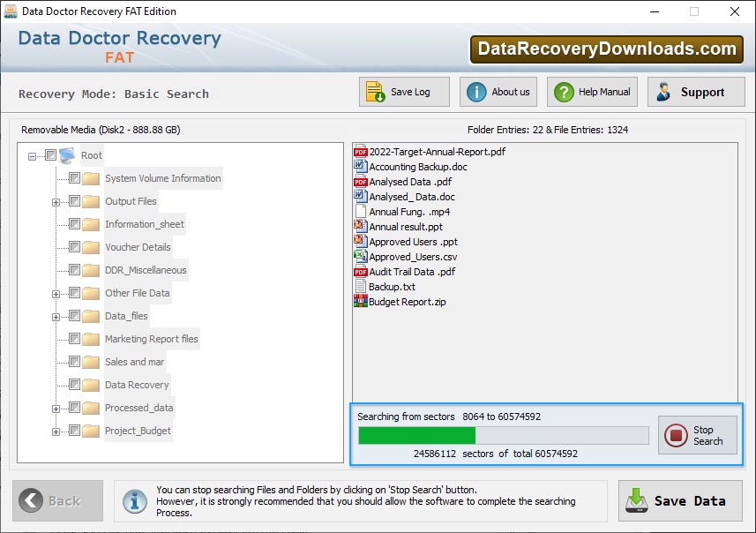Click the PDF icon of Audit Trail Data .pdf
This screenshot has width=756, height=533.
(x=361, y=272)
